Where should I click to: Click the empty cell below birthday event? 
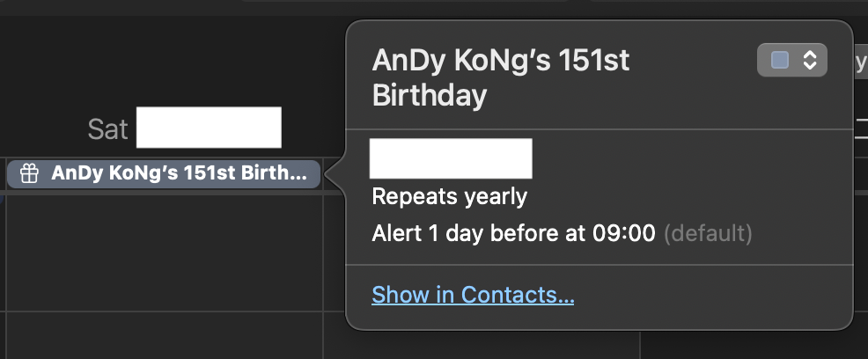click(164, 253)
